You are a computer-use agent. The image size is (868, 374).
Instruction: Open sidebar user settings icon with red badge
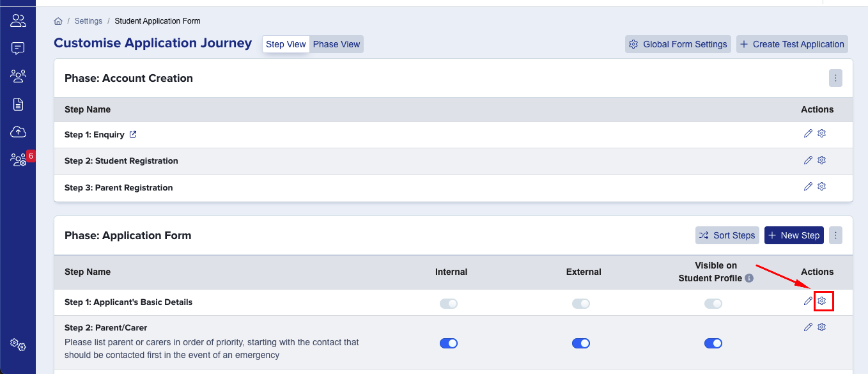pyautogui.click(x=18, y=160)
